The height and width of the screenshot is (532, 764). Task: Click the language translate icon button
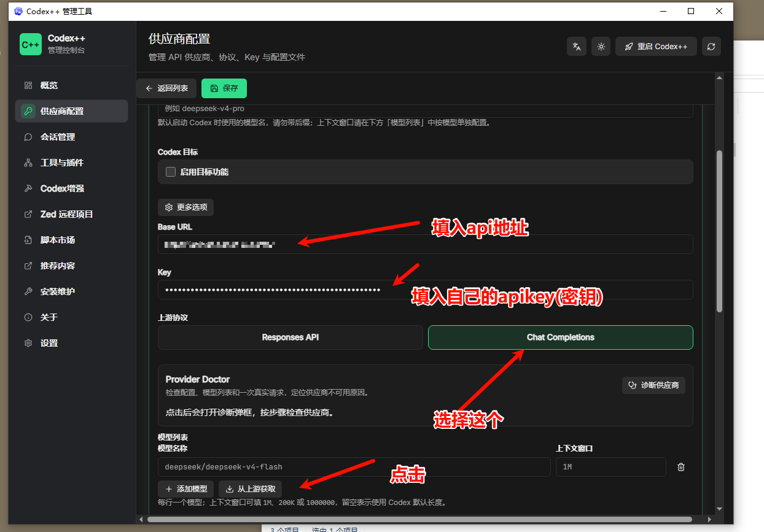click(577, 47)
